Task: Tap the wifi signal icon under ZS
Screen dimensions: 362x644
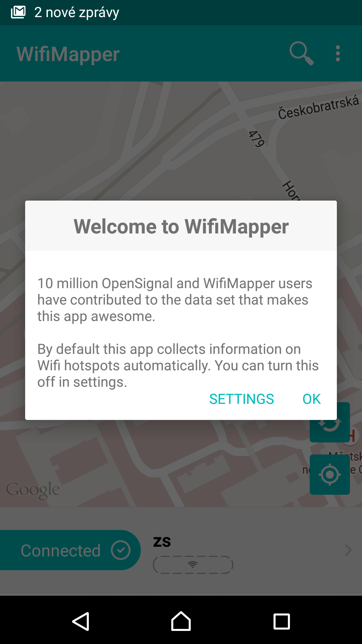Action: pyautogui.click(x=193, y=565)
